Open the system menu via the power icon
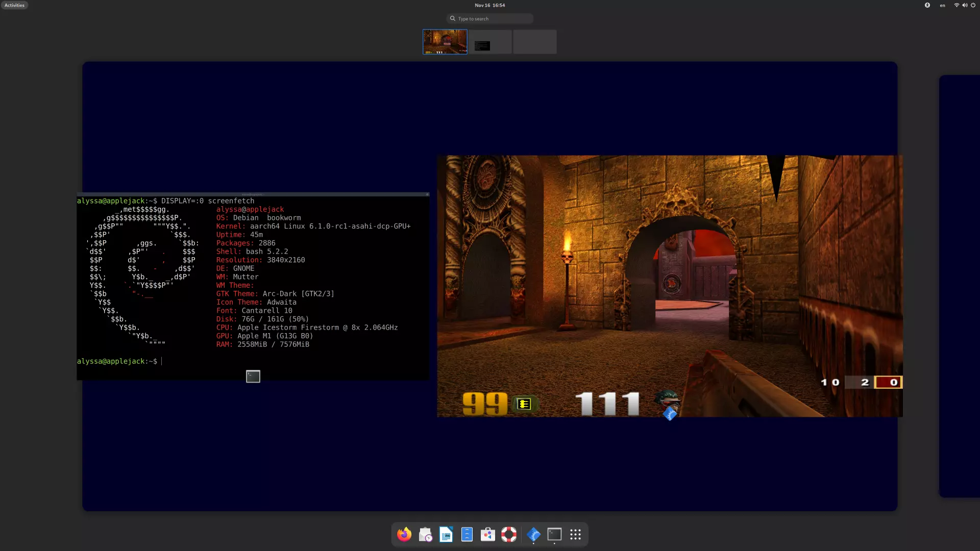 coord(973,5)
